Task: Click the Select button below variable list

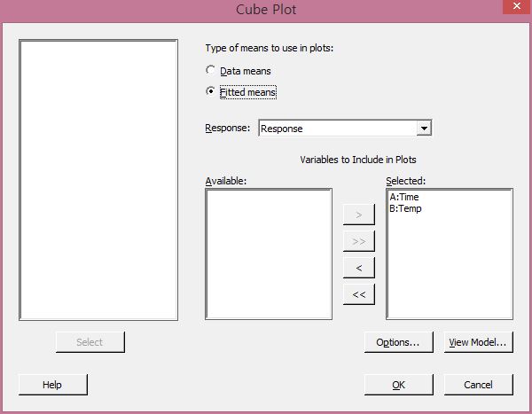Action: (x=90, y=342)
